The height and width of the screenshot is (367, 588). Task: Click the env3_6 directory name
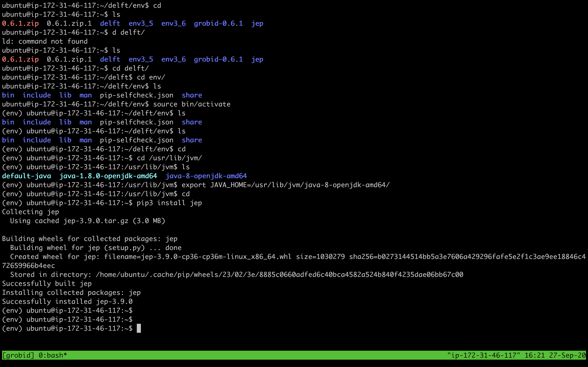(174, 23)
